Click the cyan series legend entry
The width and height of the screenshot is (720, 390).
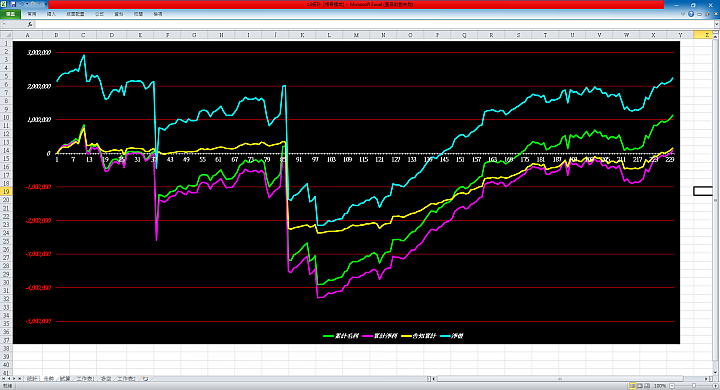452,336
